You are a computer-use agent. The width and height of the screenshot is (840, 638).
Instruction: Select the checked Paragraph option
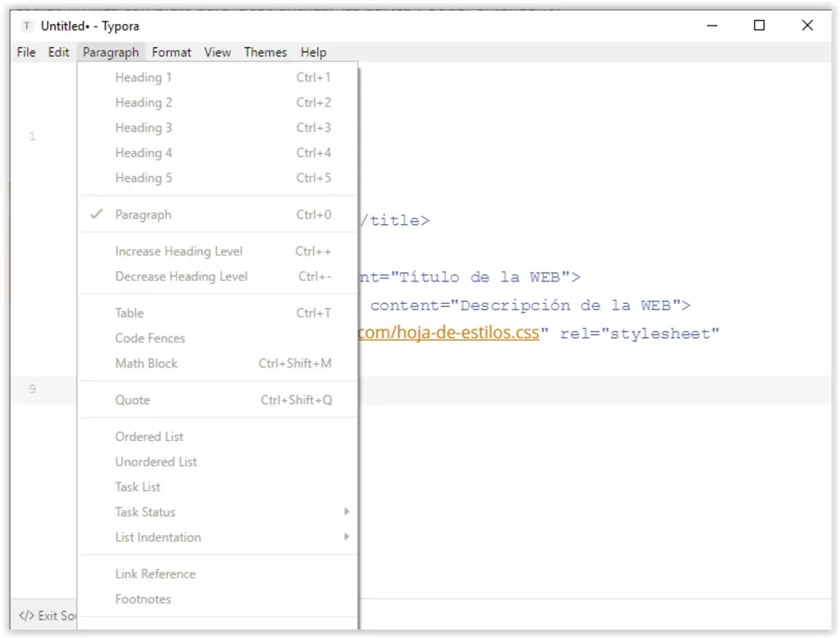(x=144, y=215)
